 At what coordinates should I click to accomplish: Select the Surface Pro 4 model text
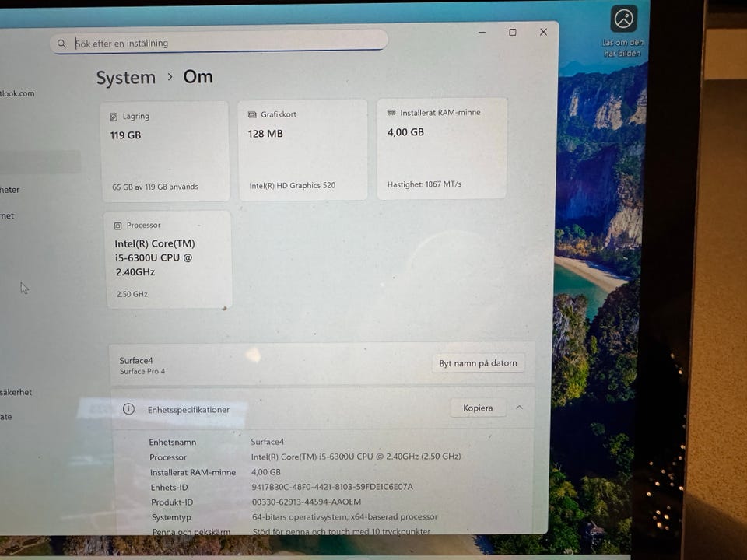coord(142,372)
